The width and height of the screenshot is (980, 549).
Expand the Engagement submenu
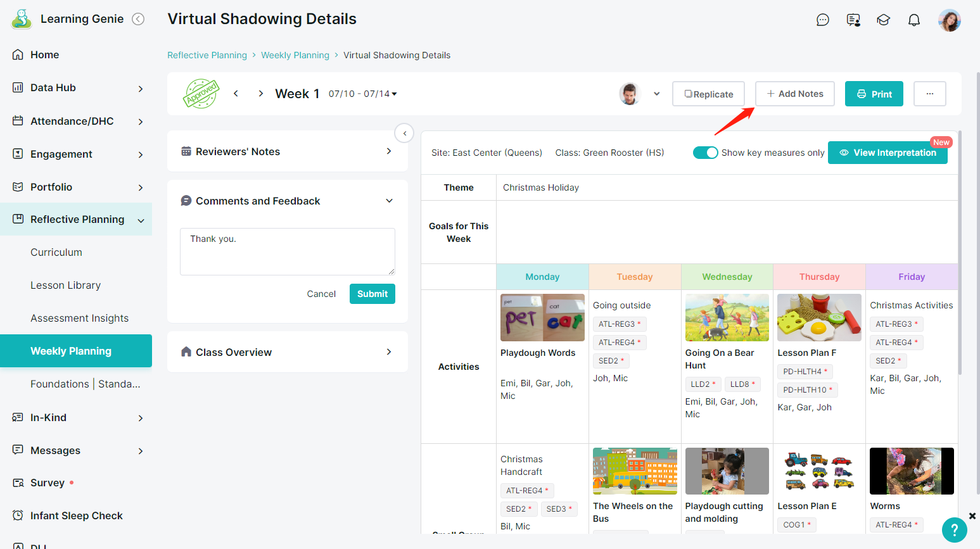tap(141, 155)
